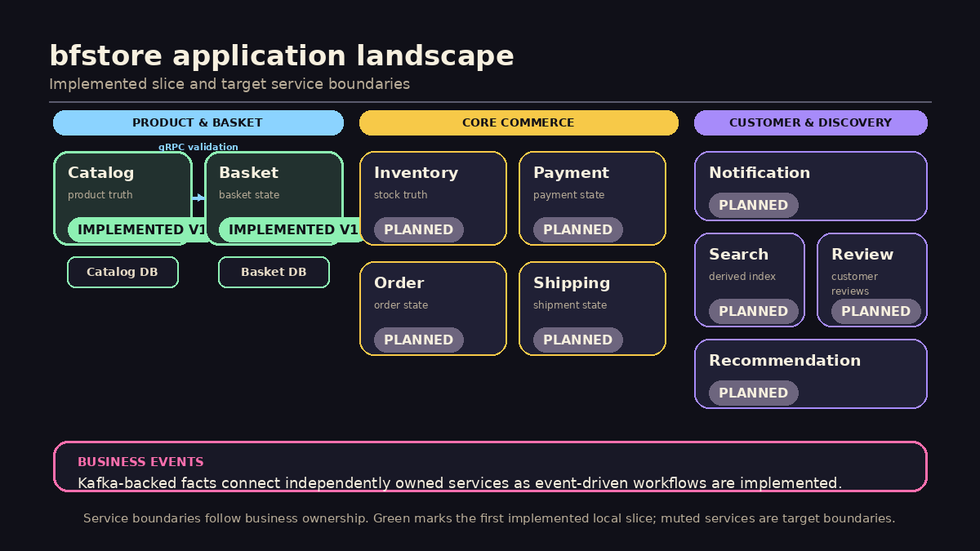Viewport: 980px width, 551px height.
Task: Click the 'order state' subtitle
Action: pyautogui.click(x=401, y=305)
